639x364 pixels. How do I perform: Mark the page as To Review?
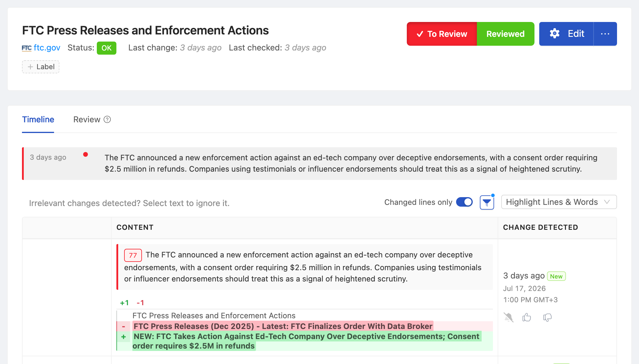point(442,34)
